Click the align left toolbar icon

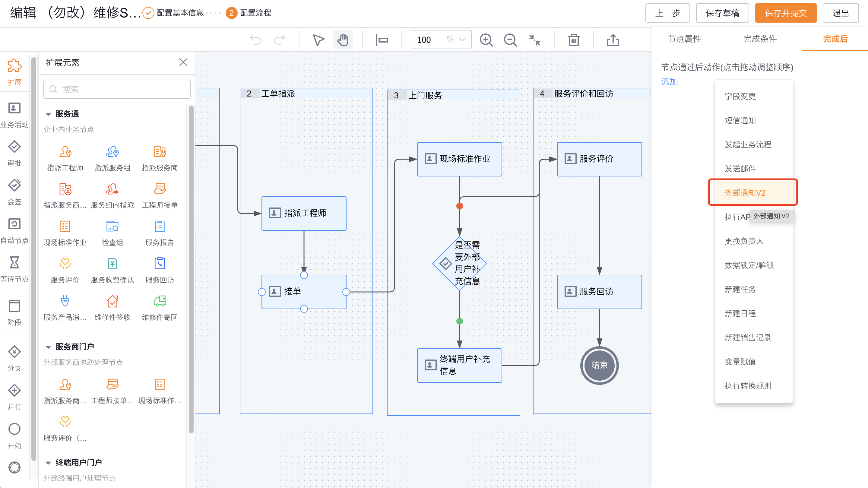click(382, 40)
